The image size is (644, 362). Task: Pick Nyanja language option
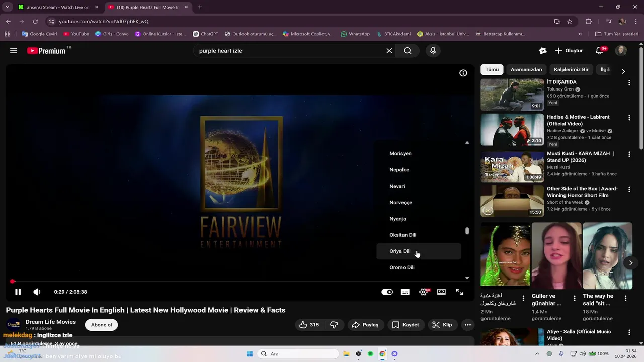click(x=419, y=219)
